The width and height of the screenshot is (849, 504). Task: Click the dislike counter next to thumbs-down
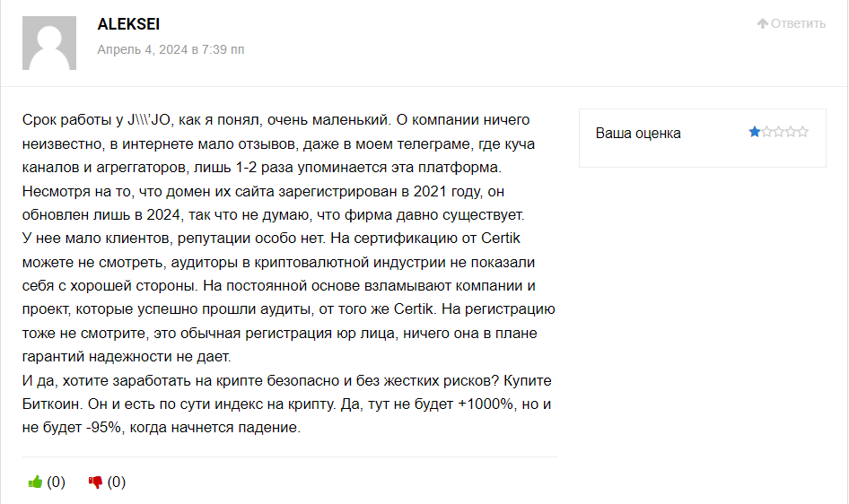pyautogui.click(x=117, y=482)
